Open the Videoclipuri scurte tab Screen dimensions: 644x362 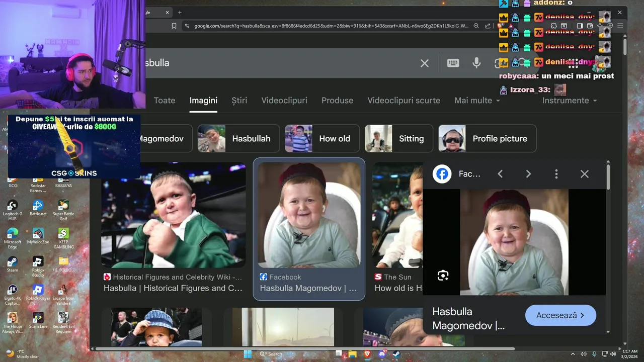coord(404,101)
